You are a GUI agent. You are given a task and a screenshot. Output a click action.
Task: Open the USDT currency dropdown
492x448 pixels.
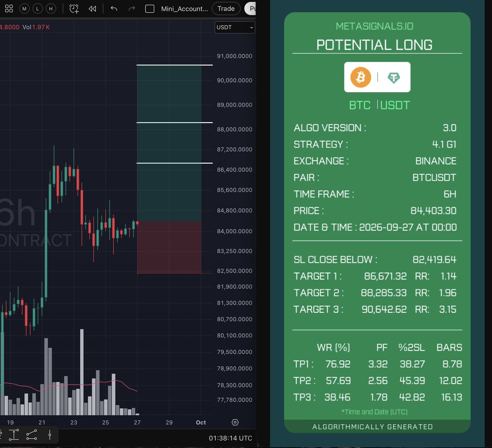(235, 27)
